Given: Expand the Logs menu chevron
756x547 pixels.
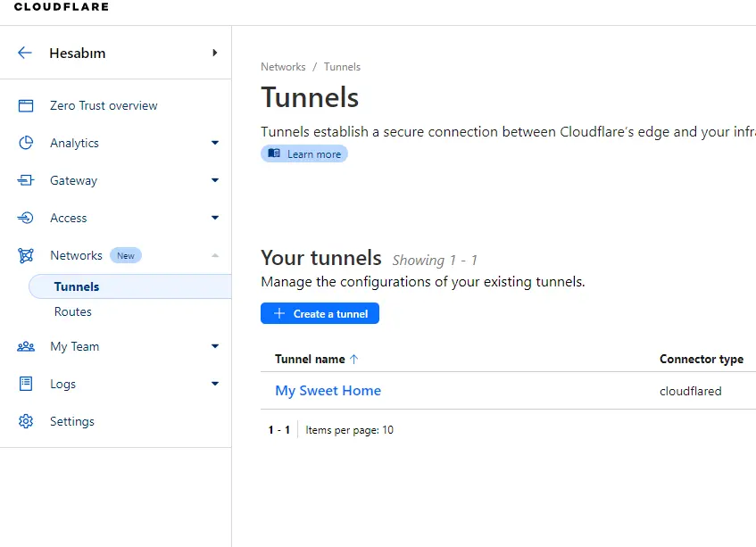Looking at the screenshot, I should 215,384.
